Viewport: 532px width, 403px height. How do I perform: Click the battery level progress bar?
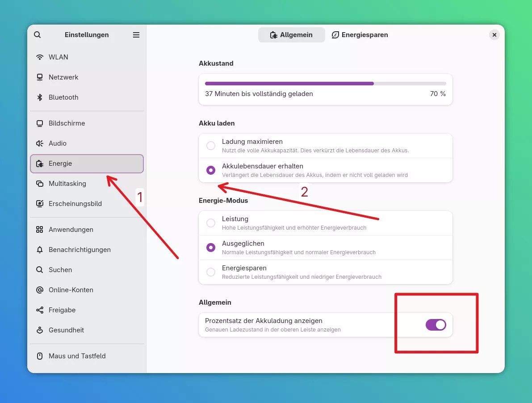point(325,84)
